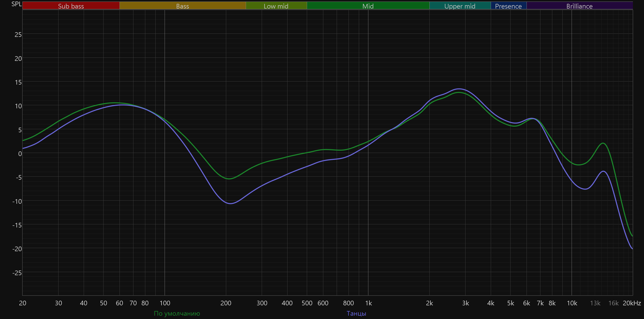Select the Low mid band header
Viewport: 644px width, 319px height.
[276, 6]
